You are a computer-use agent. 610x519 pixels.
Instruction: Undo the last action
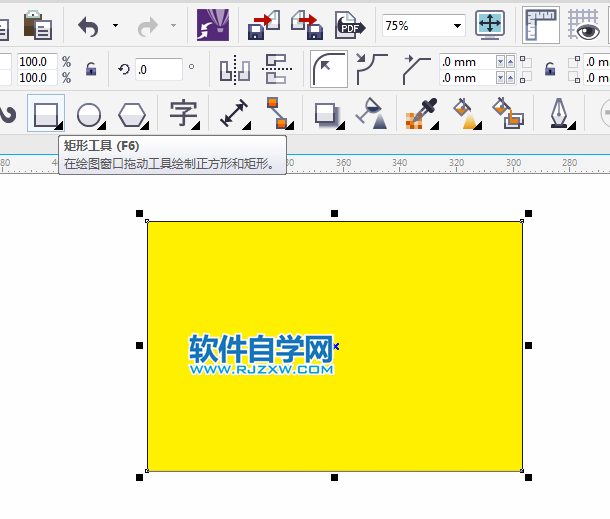(x=88, y=26)
